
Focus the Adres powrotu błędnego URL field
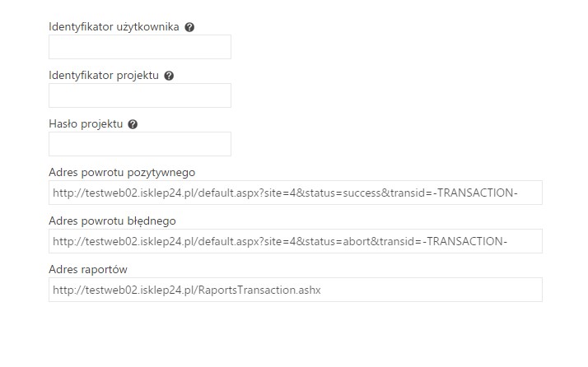(296, 241)
